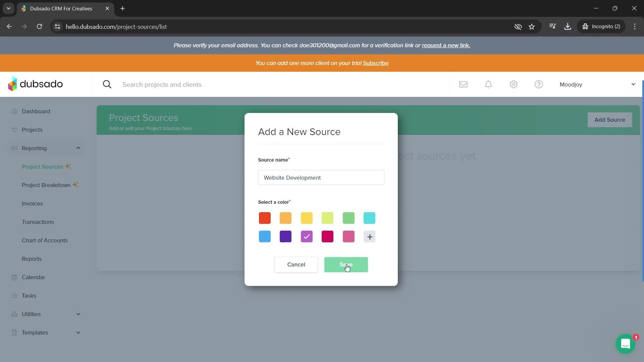
Task: Open Project Breakdown report
Action: pyautogui.click(x=46, y=185)
